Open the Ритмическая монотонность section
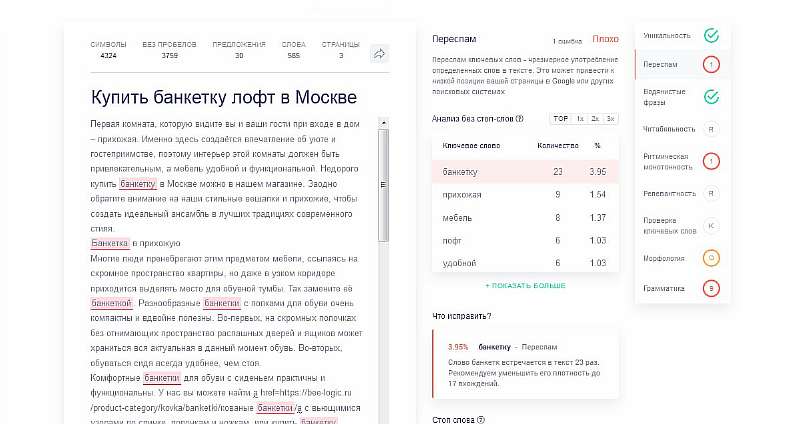The width and height of the screenshot is (800, 424). 668,161
